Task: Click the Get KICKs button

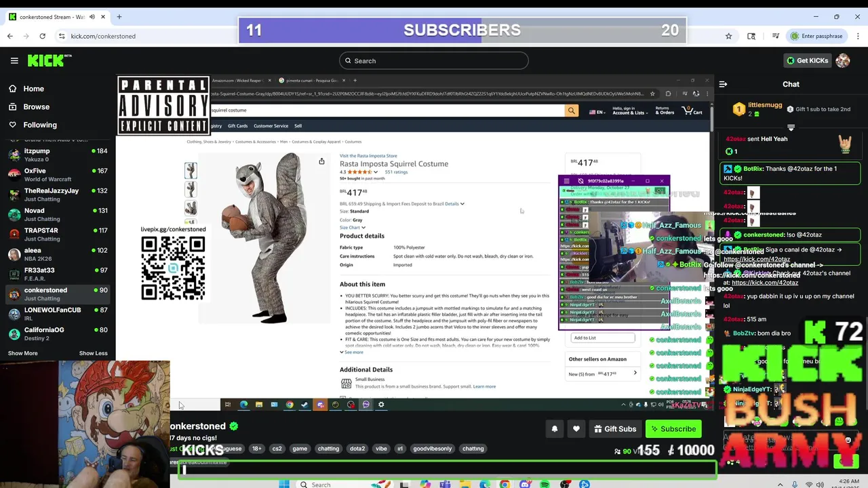Action: pyautogui.click(x=808, y=60)
